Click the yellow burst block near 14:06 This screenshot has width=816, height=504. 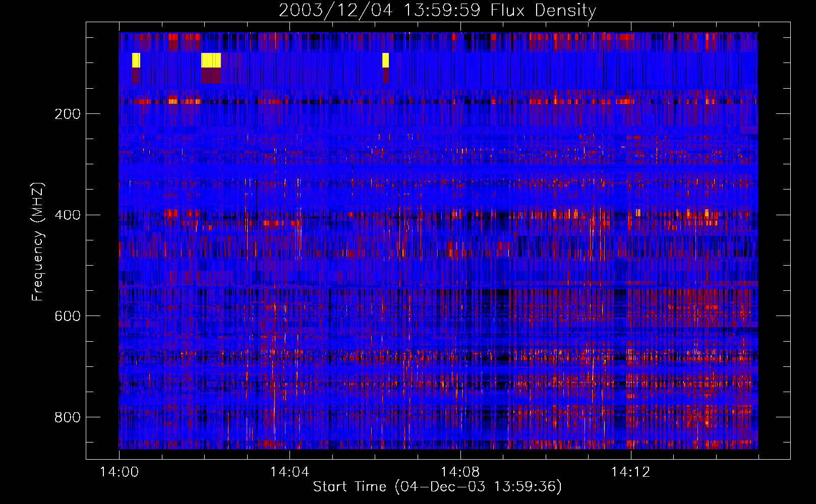[x=385, y=60]
